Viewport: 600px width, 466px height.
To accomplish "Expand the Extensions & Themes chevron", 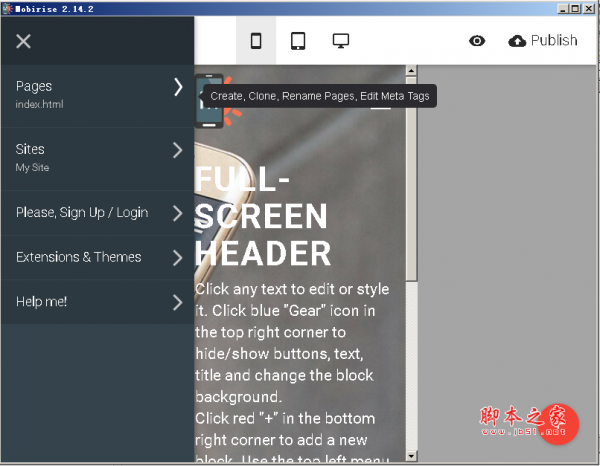I will click(178, 257).
